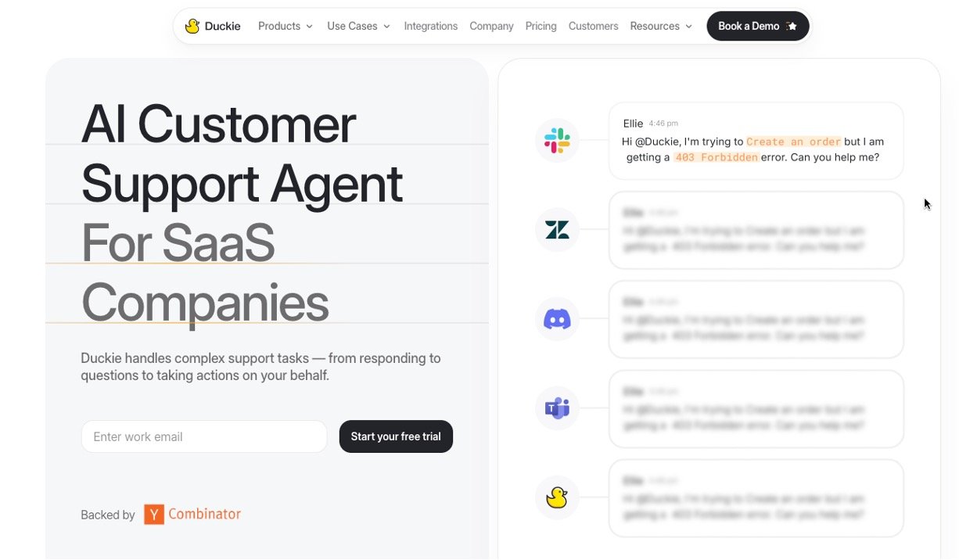Expand the Resources dropdown menu
This screenshot has height=560, width=959.
pyautogui.click(x=661, y=26)
